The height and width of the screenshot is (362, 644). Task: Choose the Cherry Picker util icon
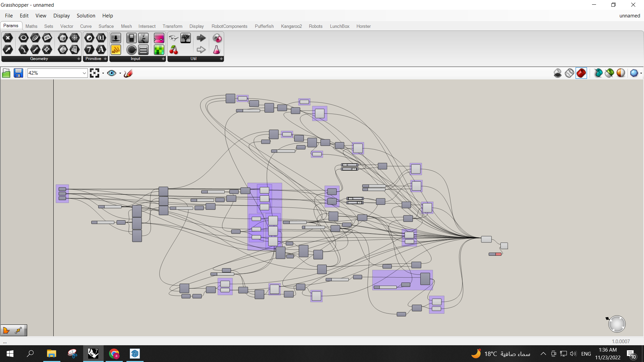click(173, 50)
